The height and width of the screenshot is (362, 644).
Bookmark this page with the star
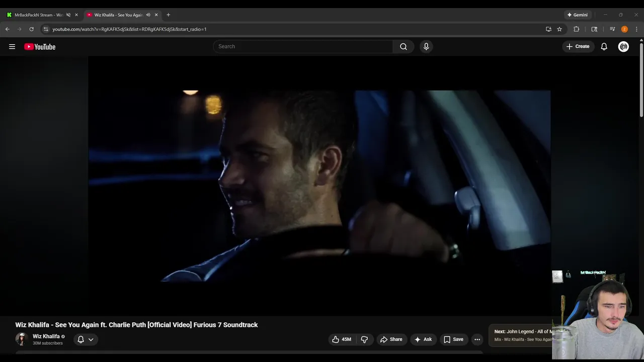pyautogui.click(x=559, y=29)
